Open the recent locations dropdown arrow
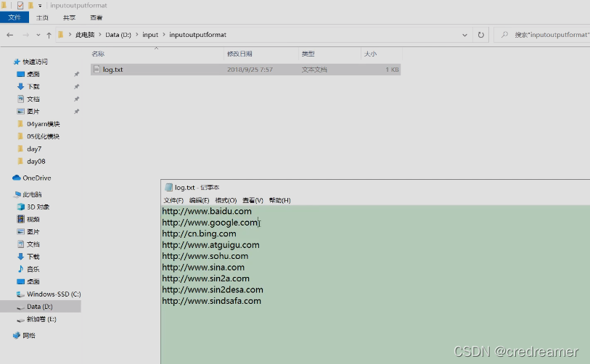The width and height of the screenshot is (590, 364). point(38,35)
